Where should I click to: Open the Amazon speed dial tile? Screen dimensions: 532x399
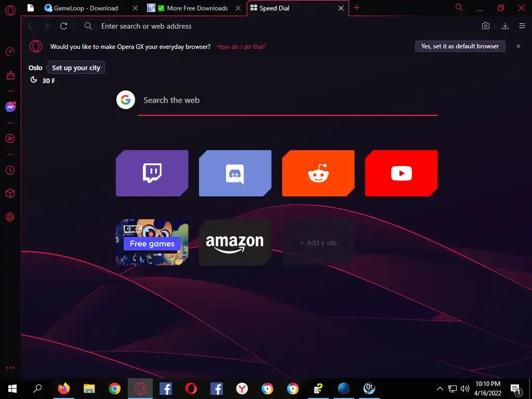(x=235, y=242)
